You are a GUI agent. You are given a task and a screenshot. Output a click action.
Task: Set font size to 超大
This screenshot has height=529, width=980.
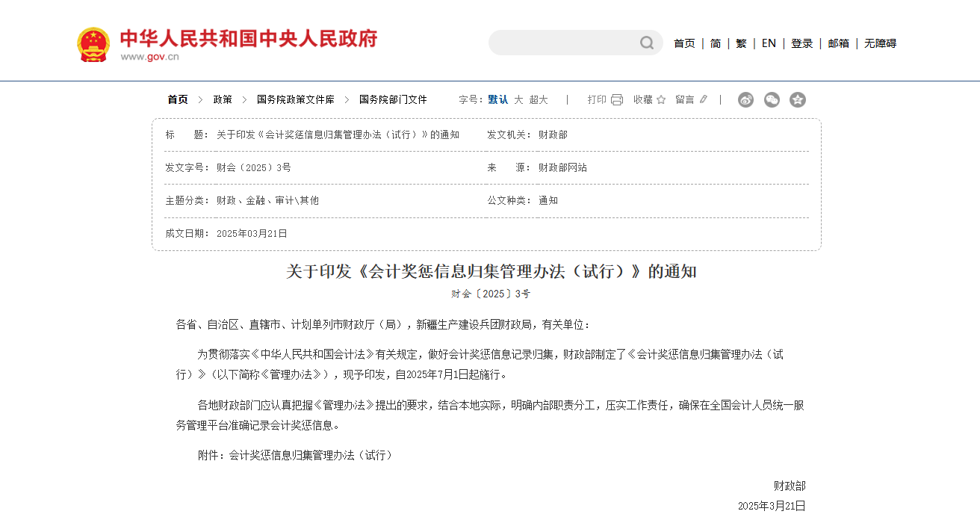pyautogui.click(x=539, y=99)
